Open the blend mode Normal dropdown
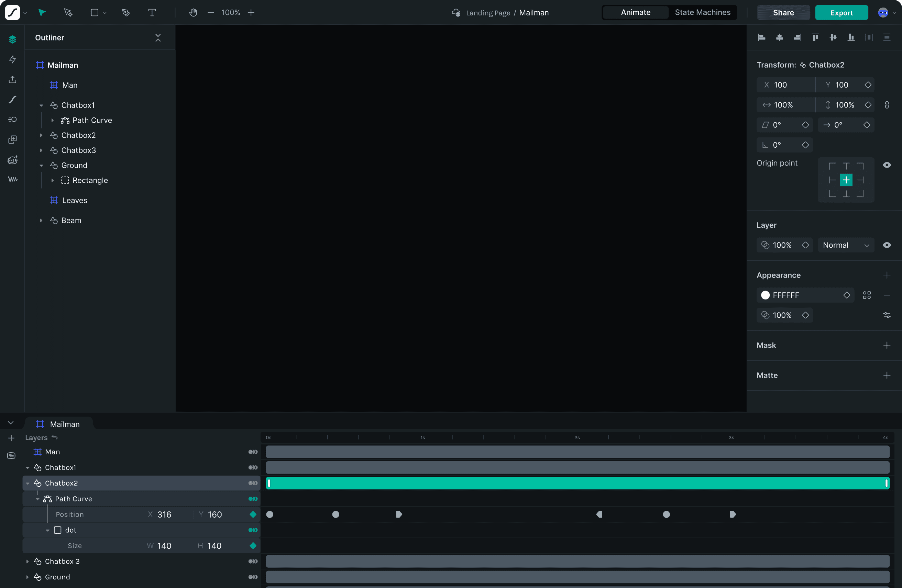902x588 pixels. [846, 245]
